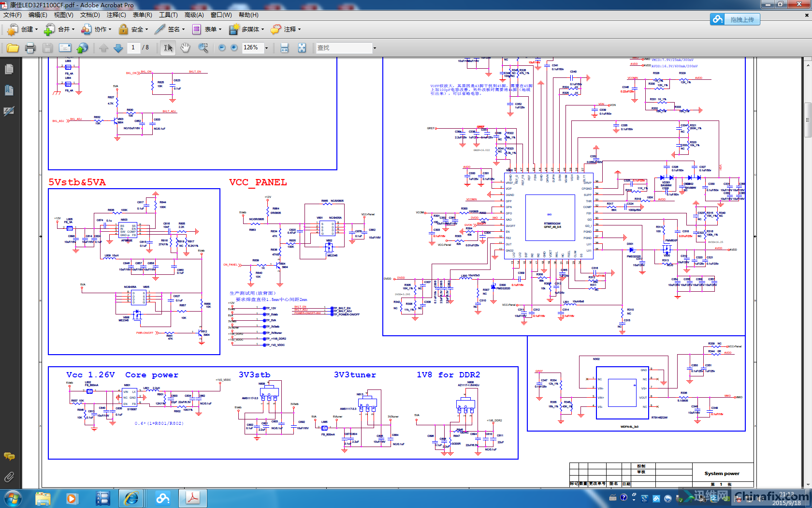The image size is (812, 508).
Task: Open the Attachments paperclip panel icon
Action: (x=9, y=477)
